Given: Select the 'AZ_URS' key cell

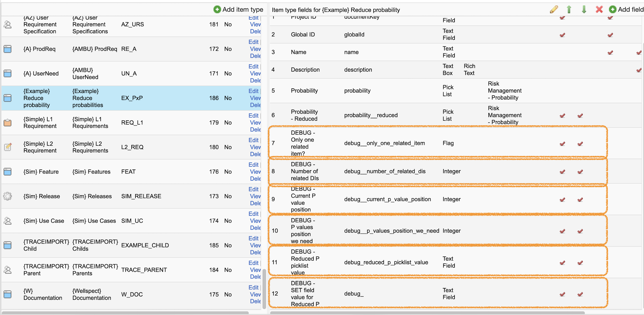Looking at the screenshot, I should (133, 24).
